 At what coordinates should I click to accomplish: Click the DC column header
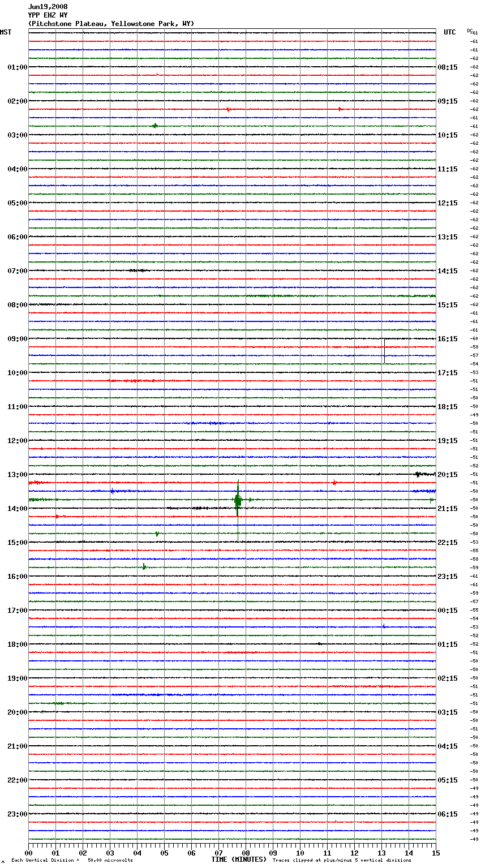click(470, 31)
